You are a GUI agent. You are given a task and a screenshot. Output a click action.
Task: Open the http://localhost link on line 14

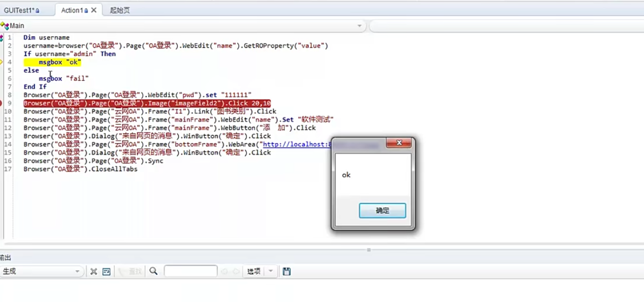pos(297,144)
